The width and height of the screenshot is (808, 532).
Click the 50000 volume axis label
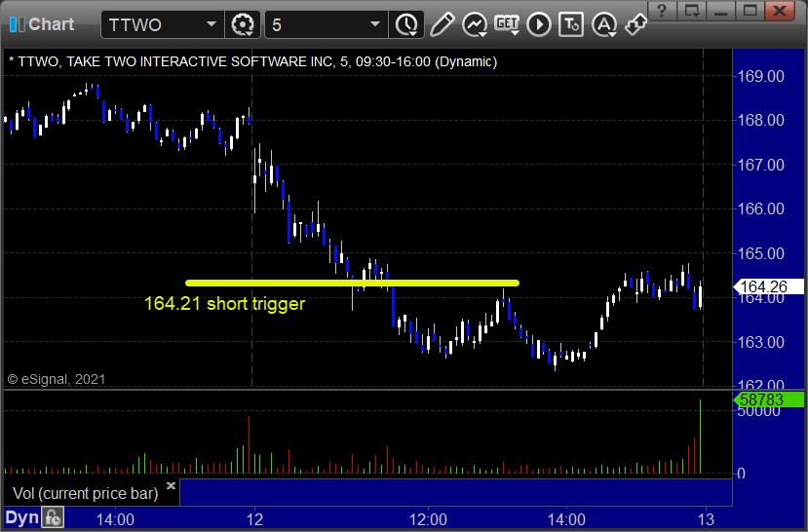(x=758, y=412)
